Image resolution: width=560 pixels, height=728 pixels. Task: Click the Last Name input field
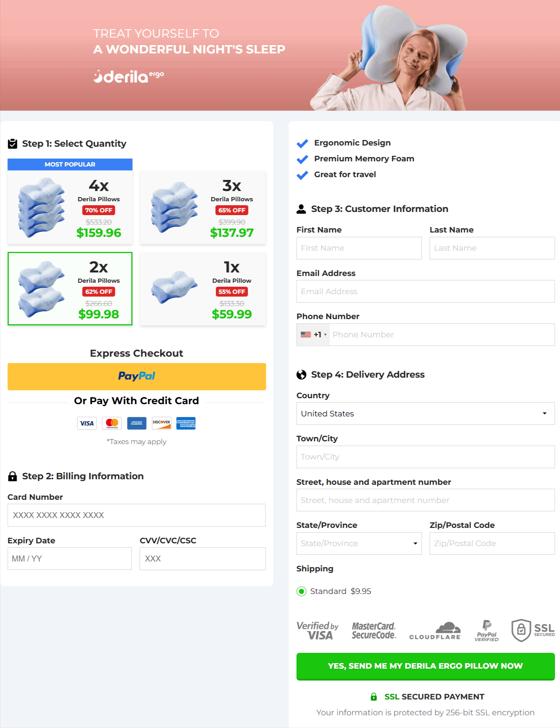coord(492,248)
